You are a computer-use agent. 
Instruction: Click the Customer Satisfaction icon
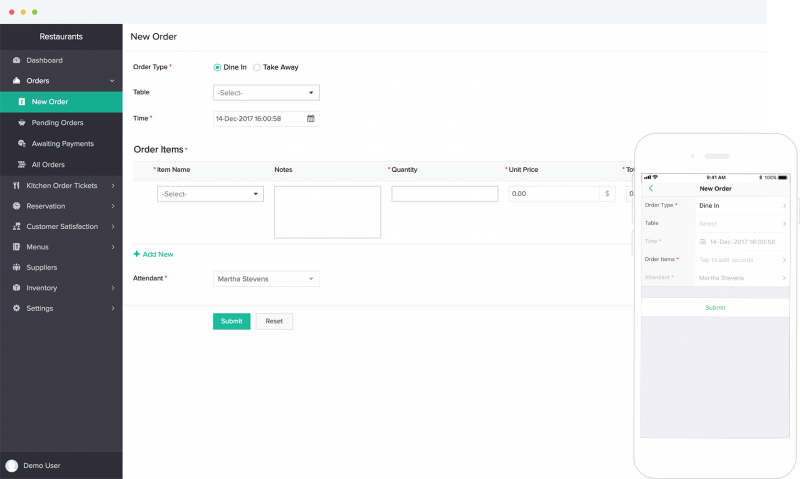tap(16, 227)
